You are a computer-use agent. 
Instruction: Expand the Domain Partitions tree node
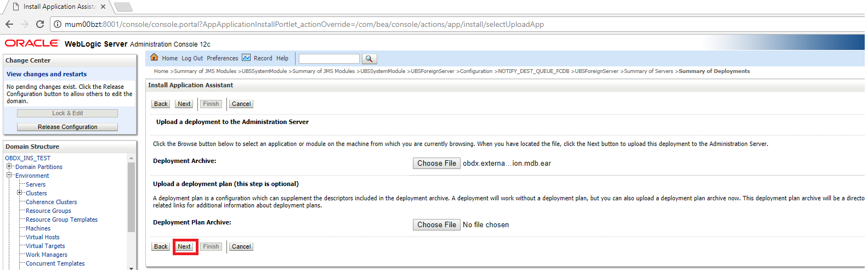[9, 166]
